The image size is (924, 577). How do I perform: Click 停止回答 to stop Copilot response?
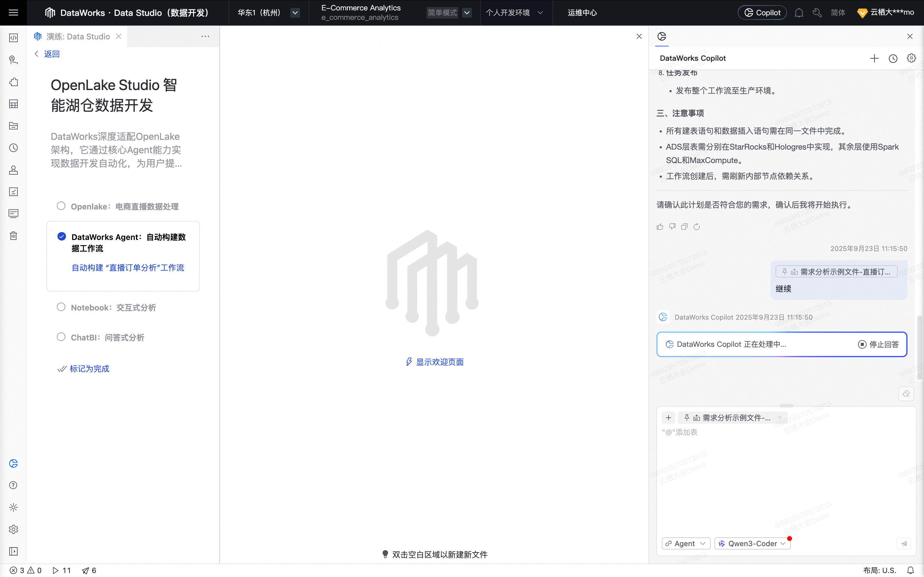tap(878, 344)
